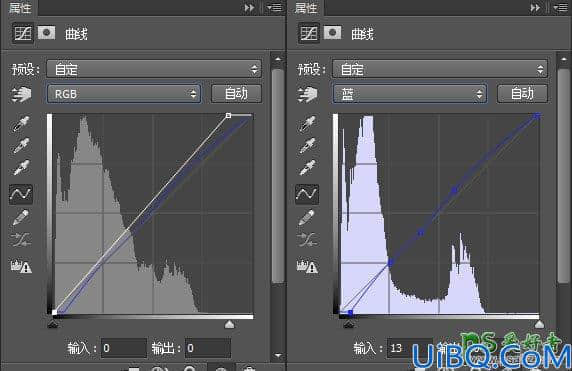Select the pencil draw-curve tool in left panel

[21, 217]
